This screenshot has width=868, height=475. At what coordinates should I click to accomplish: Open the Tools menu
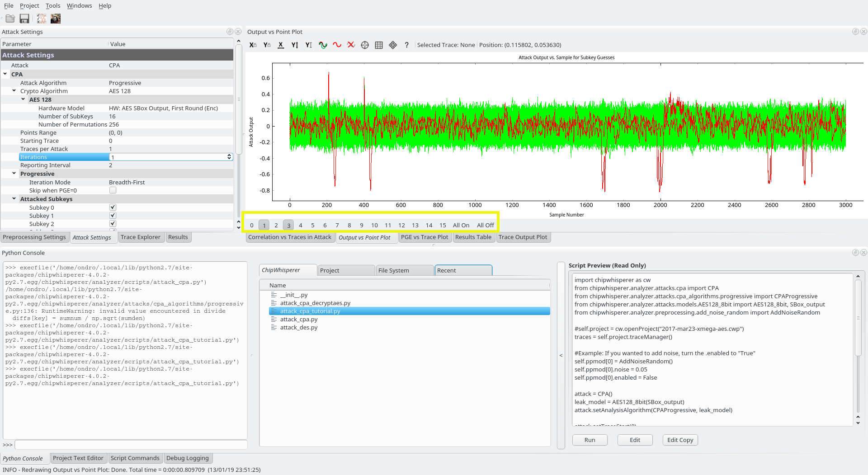[x=53, y=5]
